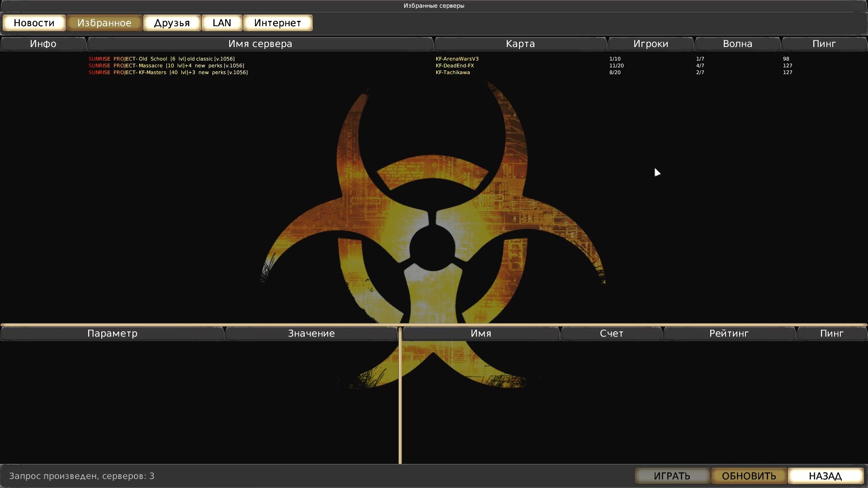Sort players by Счет column
This screenshot has width=868, height=488.
(x=611, y=333)
